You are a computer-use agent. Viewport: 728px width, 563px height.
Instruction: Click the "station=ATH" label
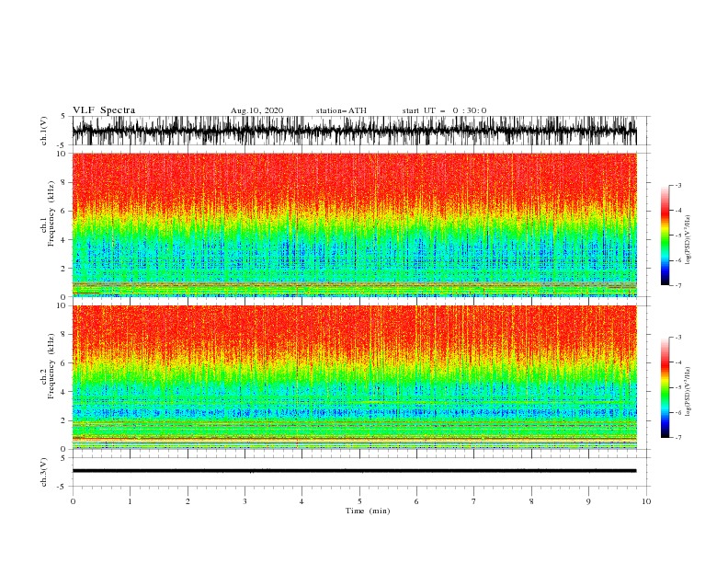(x=341, y=110)
